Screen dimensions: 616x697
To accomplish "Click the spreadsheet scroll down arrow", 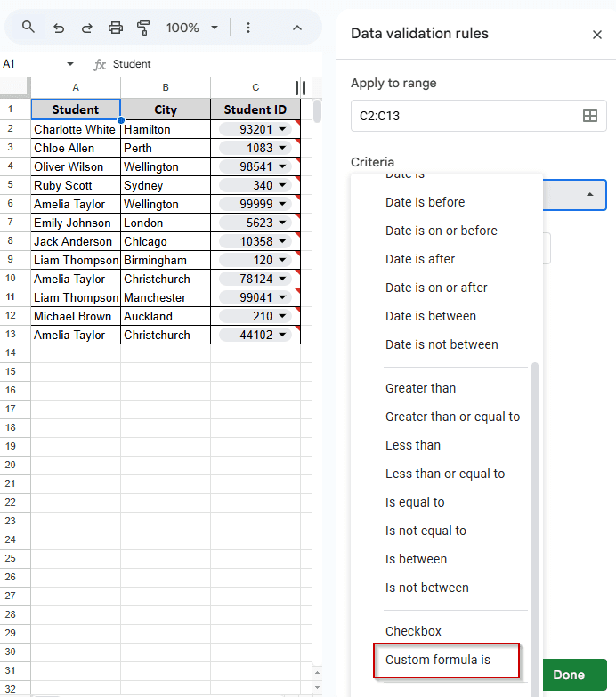I will coord(317,687).
